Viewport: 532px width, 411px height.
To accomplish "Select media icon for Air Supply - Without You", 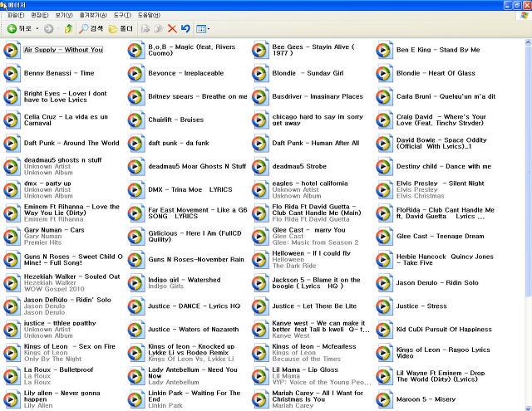I will pos(12,50).
